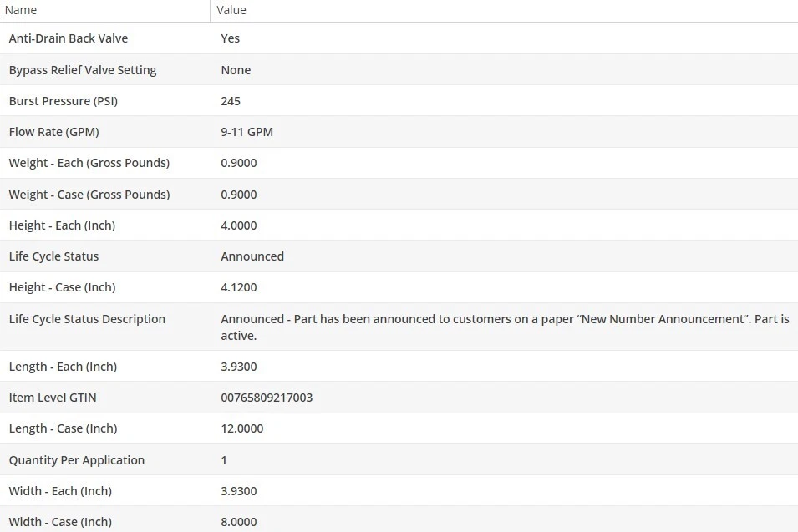Select the 0.9000 value for Weight - Each
The height and width of the screenshot is (532, 798).
[239, 163]
